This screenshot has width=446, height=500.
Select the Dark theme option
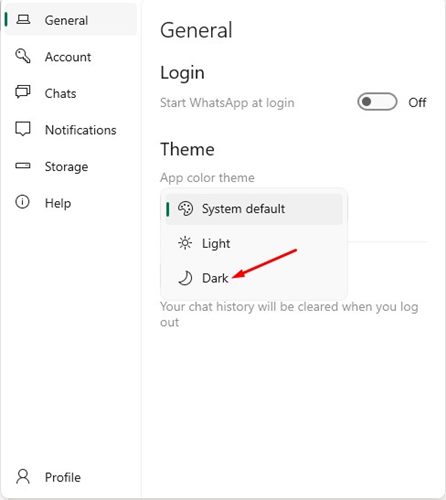[x=254, y=278]
